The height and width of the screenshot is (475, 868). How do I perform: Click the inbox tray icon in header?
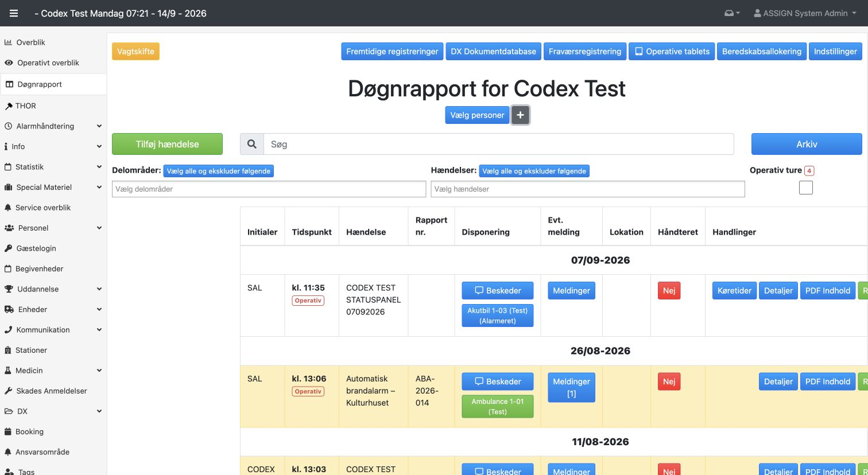pyautogui.click(x=732, y=13)
